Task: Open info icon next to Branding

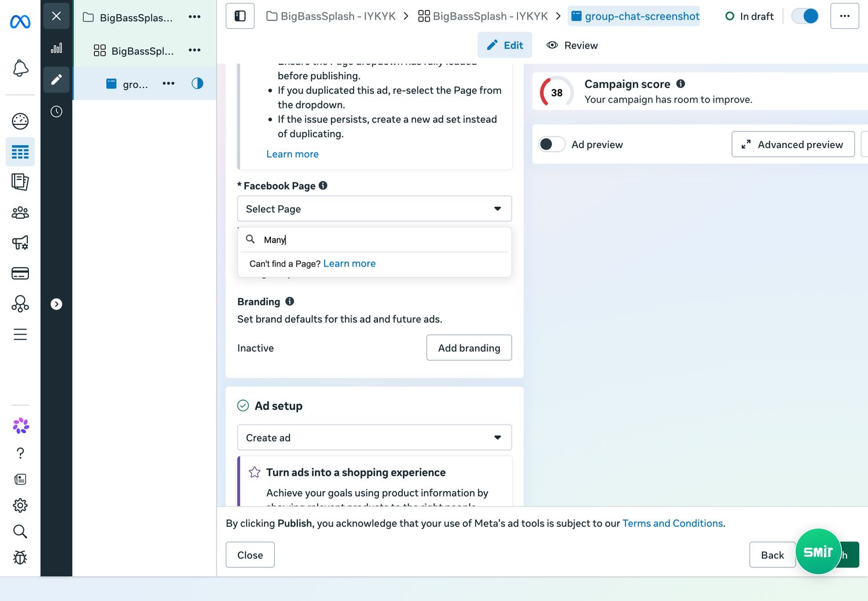Action: [290, 301]
